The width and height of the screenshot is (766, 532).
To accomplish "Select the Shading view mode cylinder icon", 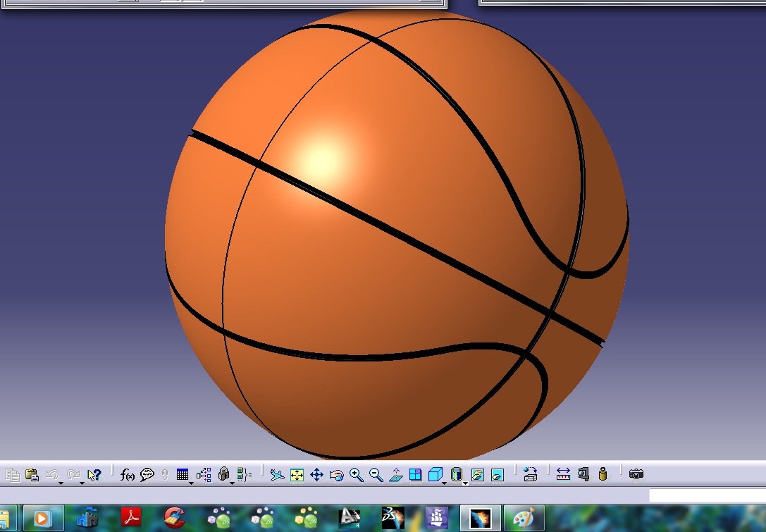I will 456,474.
